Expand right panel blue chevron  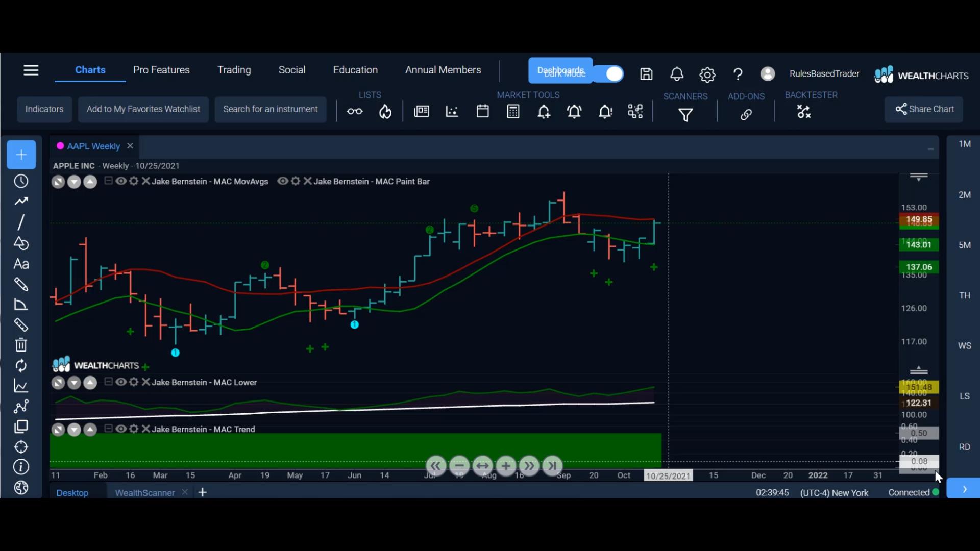click(964, 489)
